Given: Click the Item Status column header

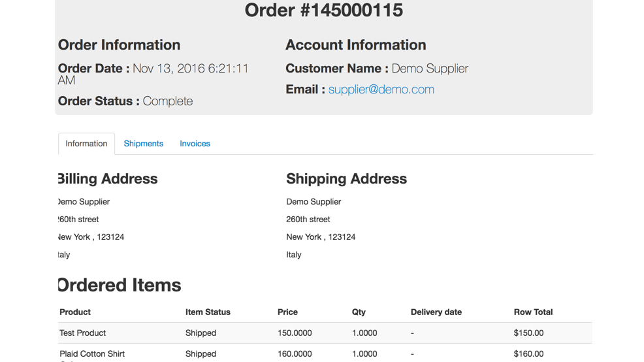Looking at the screenshot, I should (x=208, y=312).
